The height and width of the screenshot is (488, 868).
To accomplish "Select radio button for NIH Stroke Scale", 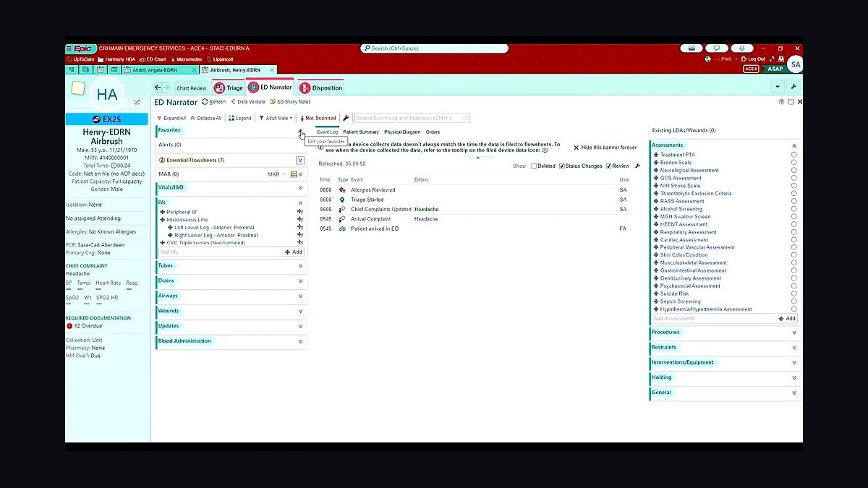I will click(x=794, y=186).
